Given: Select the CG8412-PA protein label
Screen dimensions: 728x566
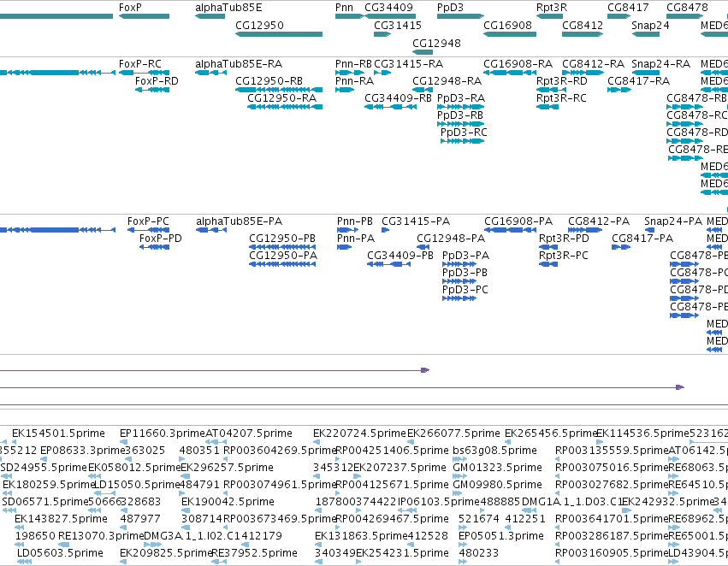Looking at the screenshot, I should [599, 221].
